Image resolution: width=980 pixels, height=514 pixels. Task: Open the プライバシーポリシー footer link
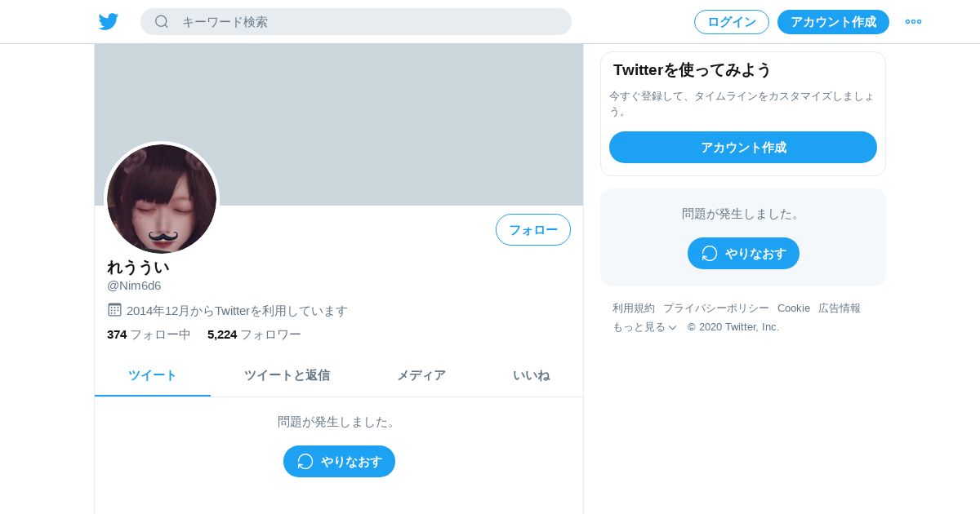[716, 308]
